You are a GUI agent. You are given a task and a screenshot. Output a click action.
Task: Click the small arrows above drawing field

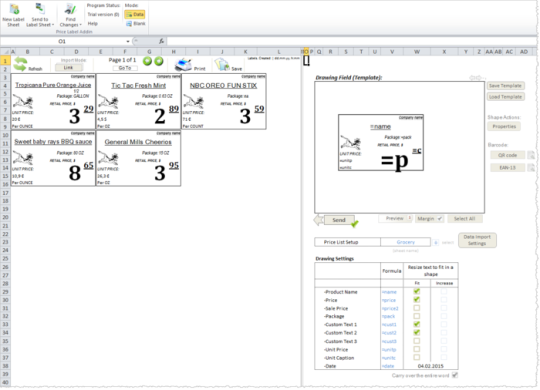[478, 78]
